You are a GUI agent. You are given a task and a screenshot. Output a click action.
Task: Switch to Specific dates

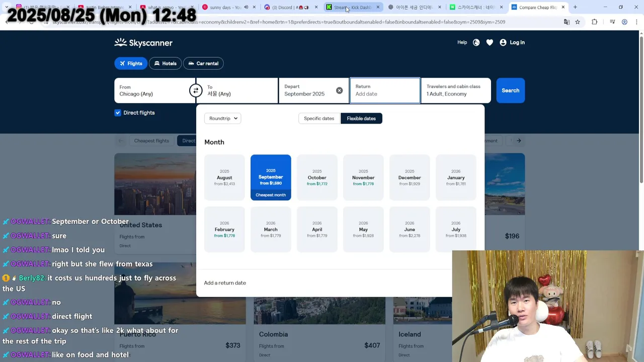pos(319,118)
